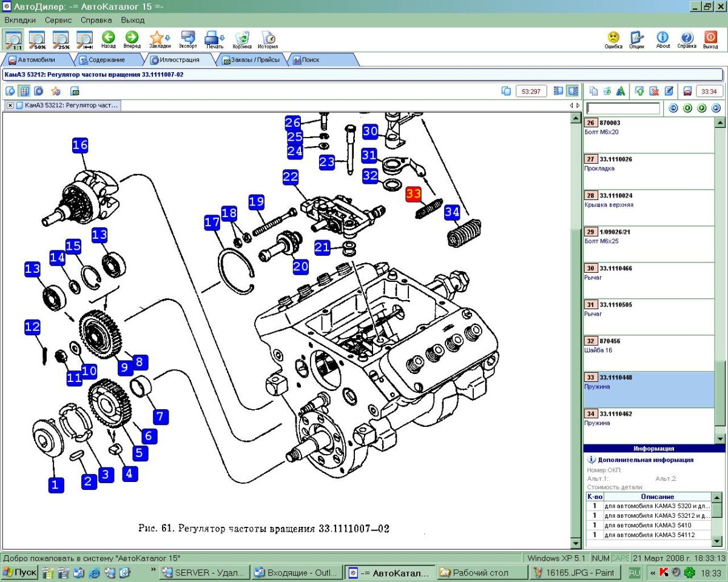728x582 pixels.
Task: Toggle the left panel layout button
Action: click(559, 91)
